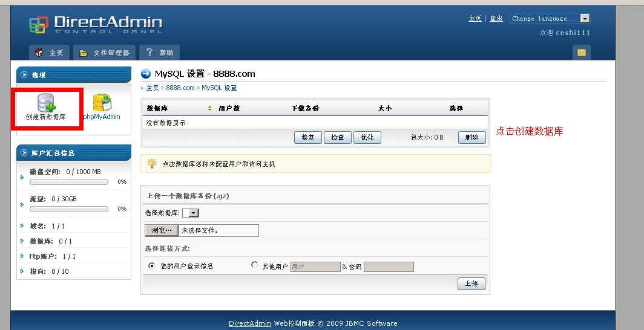Click the 数据库: 0 / 1 summary entry
This screenshot has height=330, width=644.
[51, 241]
